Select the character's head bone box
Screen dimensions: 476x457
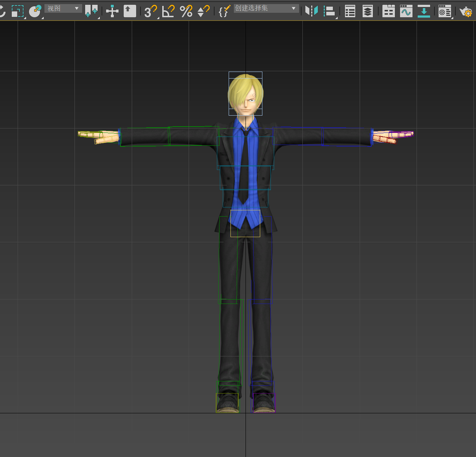(x=246, y=94)
